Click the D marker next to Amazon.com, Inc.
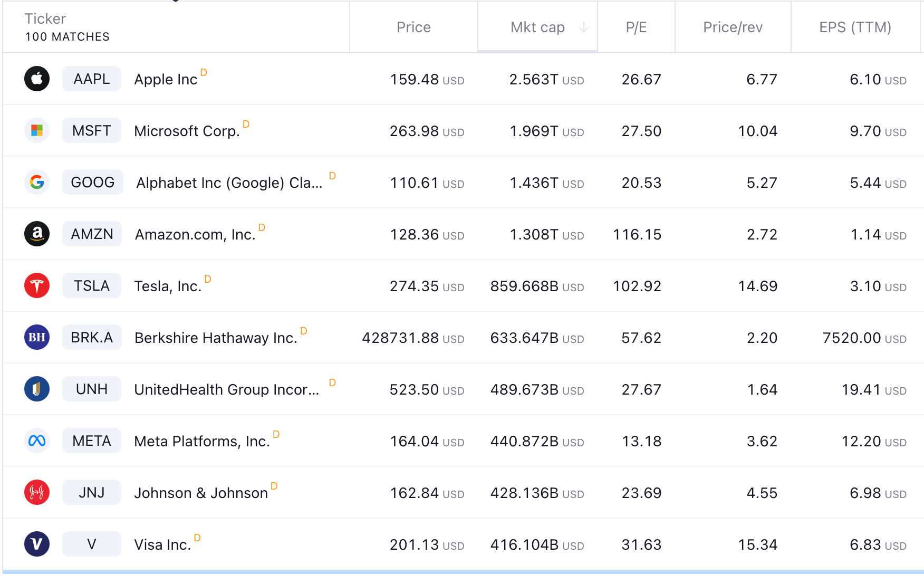 click(262, 227)
